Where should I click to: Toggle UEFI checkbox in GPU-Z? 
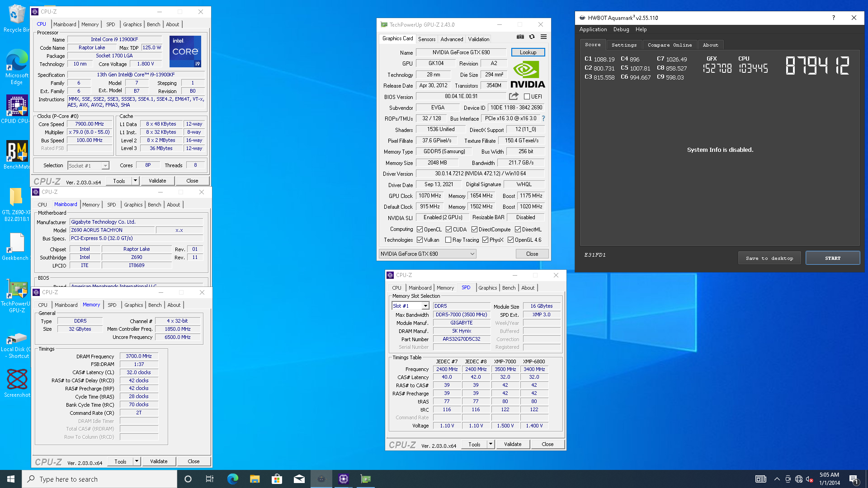(527, 97)
